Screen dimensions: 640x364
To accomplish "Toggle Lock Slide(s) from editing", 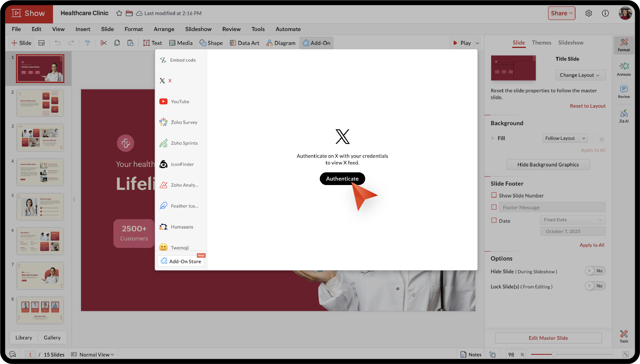I will pos(595,286).
